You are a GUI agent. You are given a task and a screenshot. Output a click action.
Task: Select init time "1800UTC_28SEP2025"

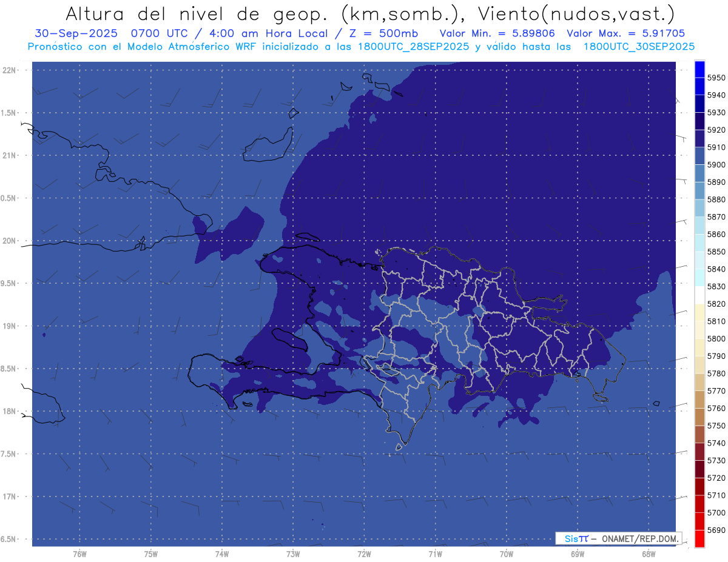pos(413,46)
